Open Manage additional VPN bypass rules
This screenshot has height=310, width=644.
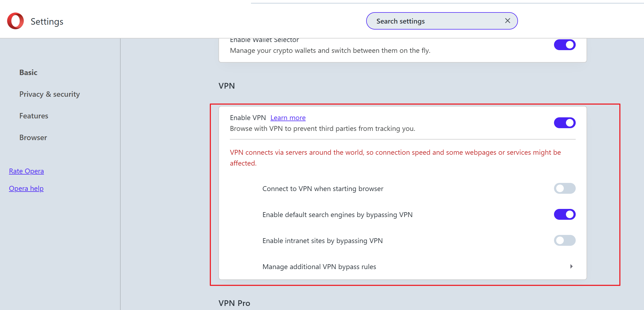[319, 267]
